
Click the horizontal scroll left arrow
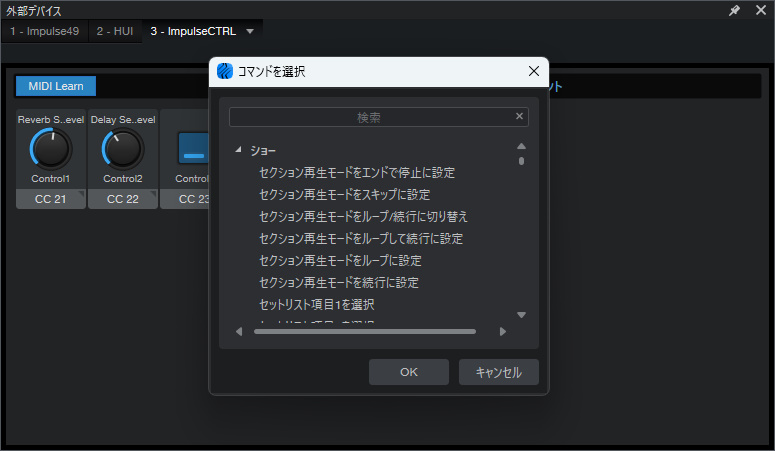coord(238,331)
